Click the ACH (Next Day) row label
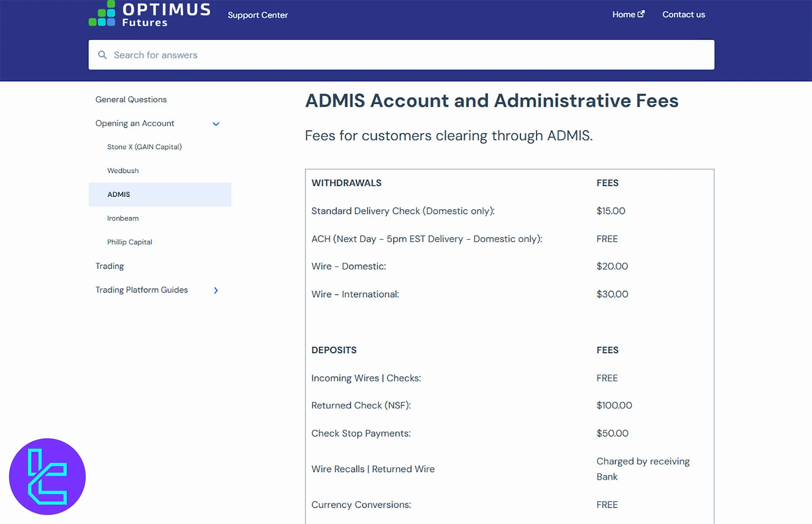Screen dimensions: 812x524 427,239
